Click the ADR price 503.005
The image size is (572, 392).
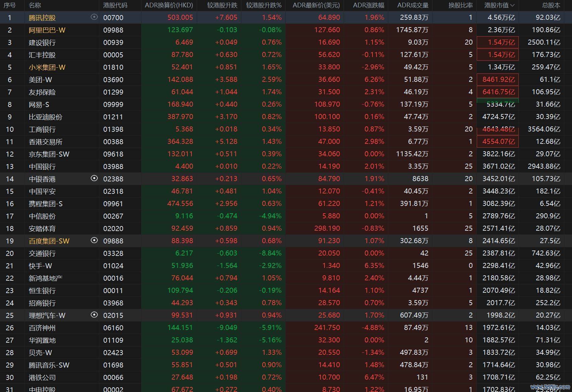(x=180, y=17)
